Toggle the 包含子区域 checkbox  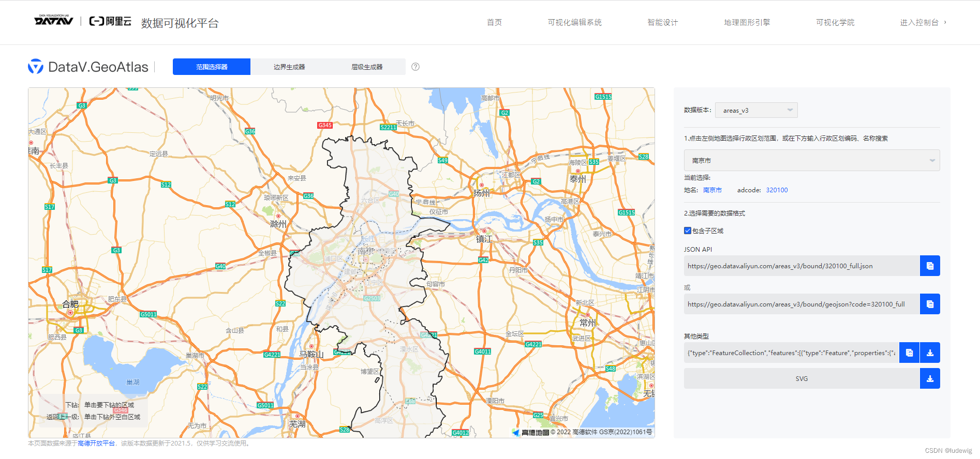click(688, 231)
